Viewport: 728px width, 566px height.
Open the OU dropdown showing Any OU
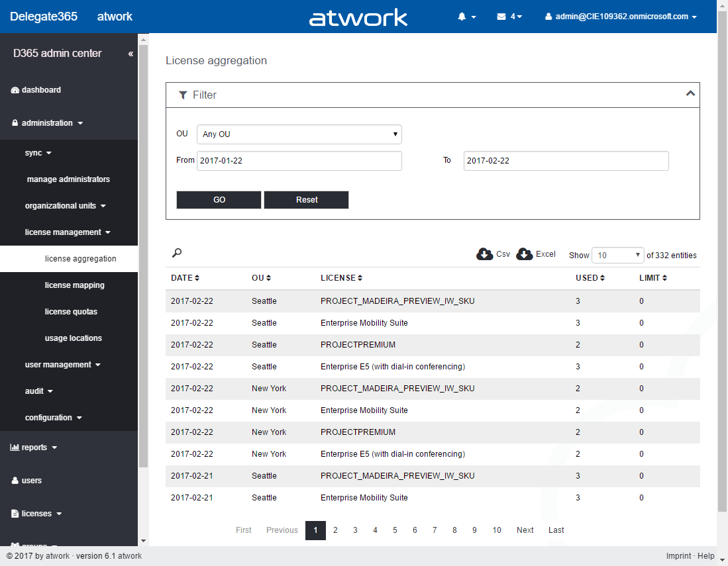coord(299,134)
